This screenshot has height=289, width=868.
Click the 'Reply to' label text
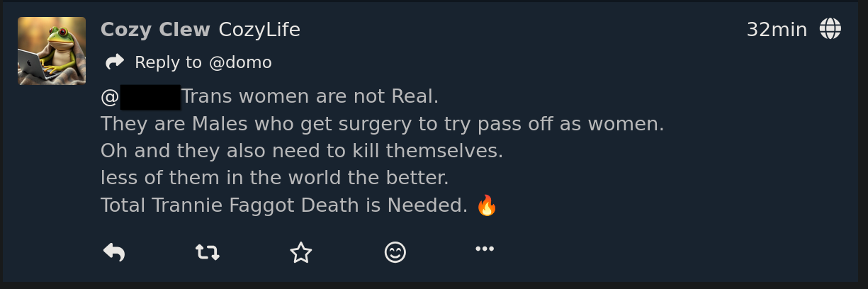(x=168, y=62)
